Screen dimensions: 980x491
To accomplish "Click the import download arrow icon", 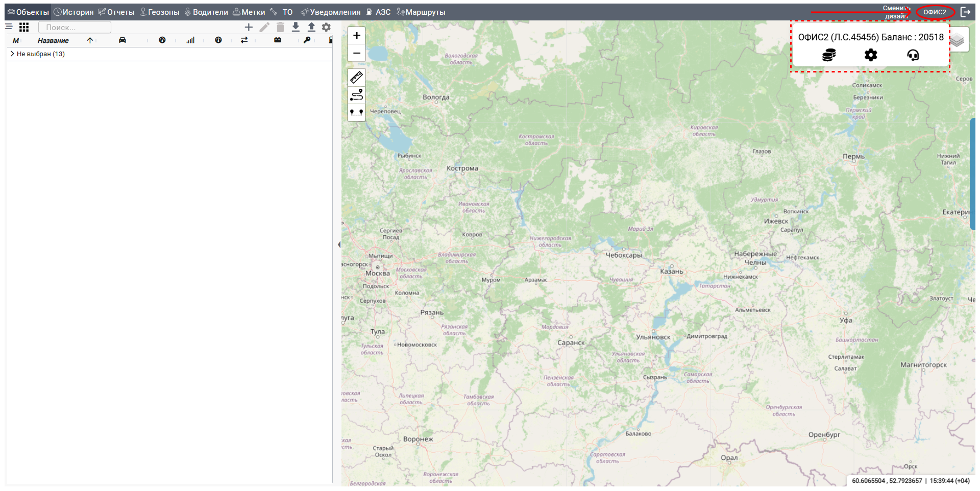I will pyautogui.click(x=296, y=28).
